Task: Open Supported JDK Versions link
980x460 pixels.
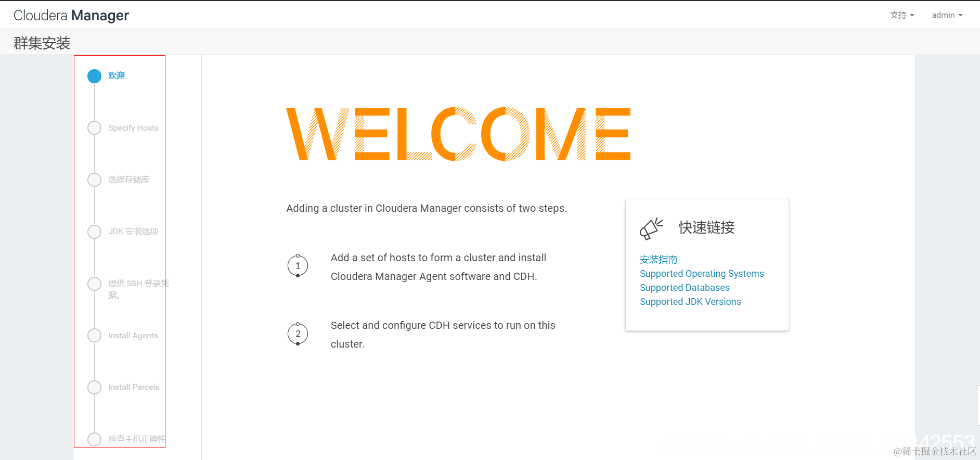Action: coord(690,302)
